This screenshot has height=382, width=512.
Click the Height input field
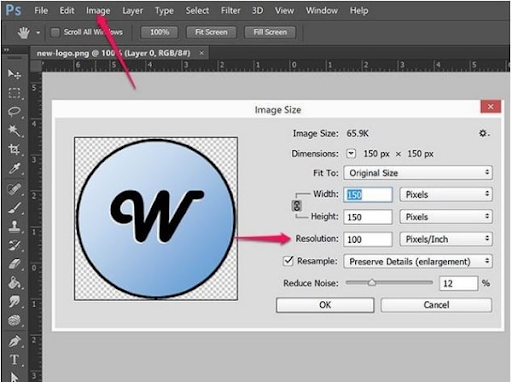click(368, 217)
